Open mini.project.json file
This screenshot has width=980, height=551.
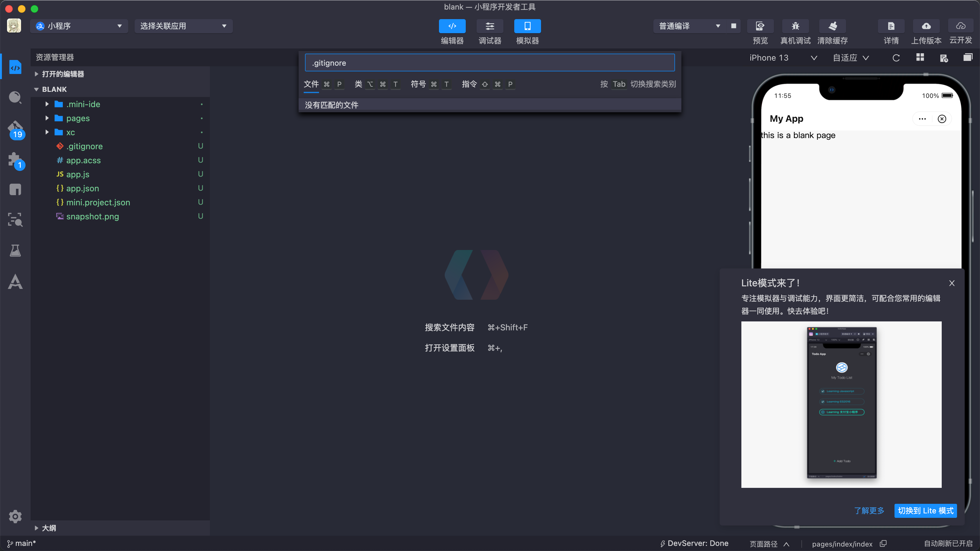(120, 202)
